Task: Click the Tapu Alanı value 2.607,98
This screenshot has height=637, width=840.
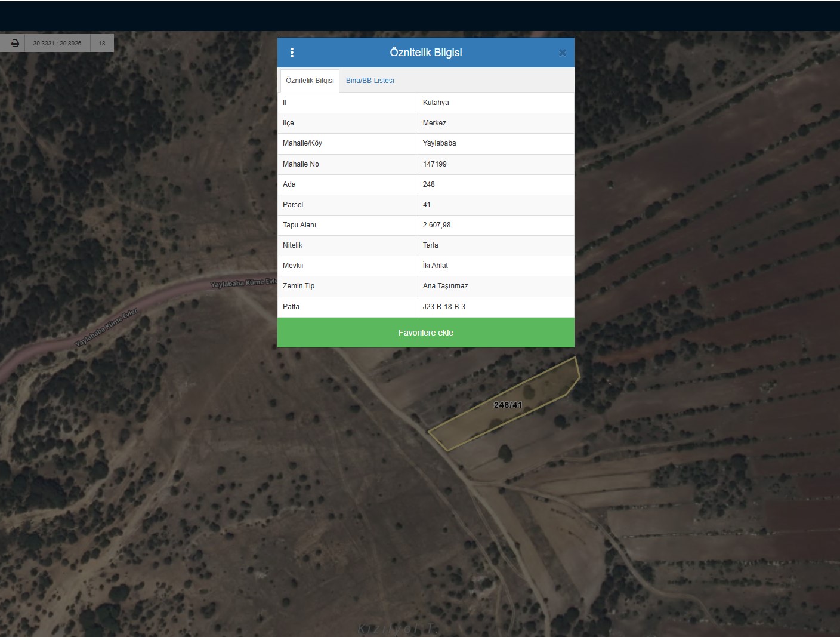Action: [437, 225]
